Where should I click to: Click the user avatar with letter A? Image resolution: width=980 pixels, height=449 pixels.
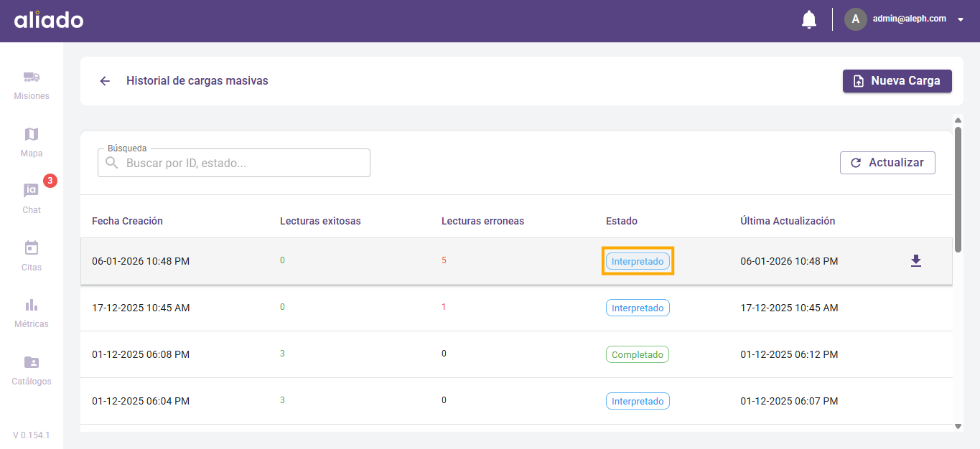point(855,19)
